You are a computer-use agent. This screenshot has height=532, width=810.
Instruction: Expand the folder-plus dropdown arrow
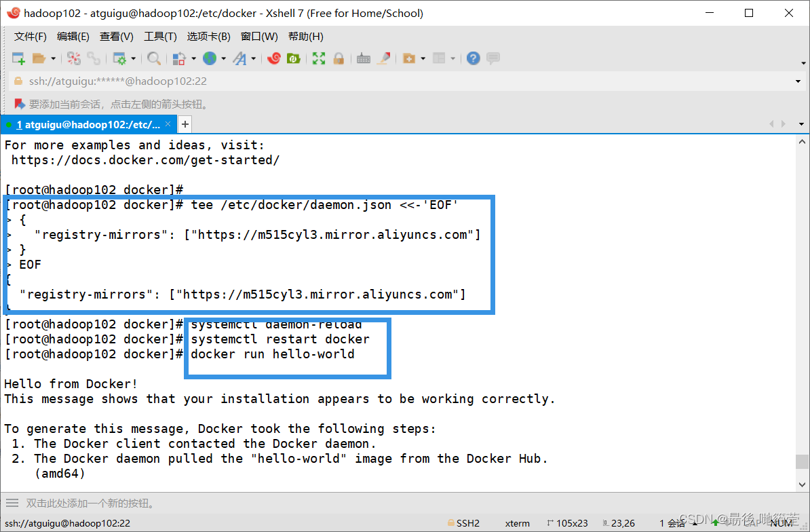point(423,59)
